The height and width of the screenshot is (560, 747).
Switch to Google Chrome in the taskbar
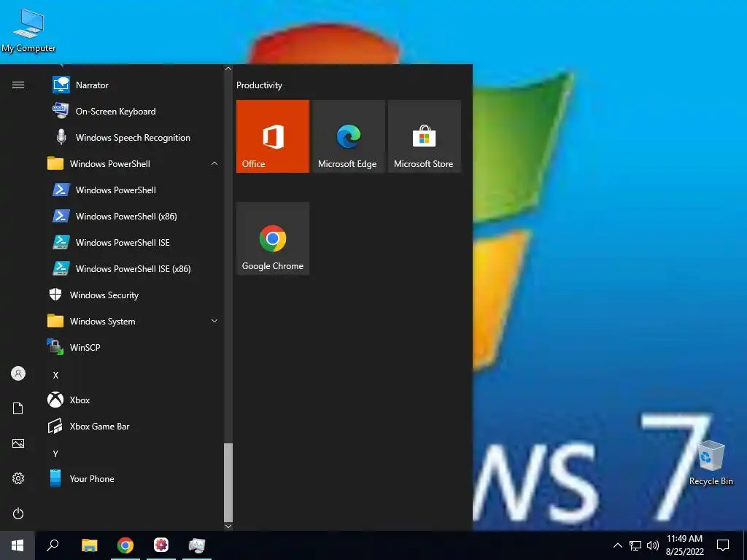coord(125,545)
